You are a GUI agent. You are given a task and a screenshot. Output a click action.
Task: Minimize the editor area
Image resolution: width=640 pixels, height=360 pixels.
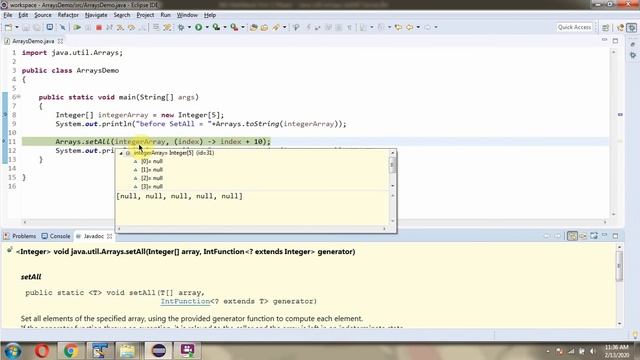point(604,40)
